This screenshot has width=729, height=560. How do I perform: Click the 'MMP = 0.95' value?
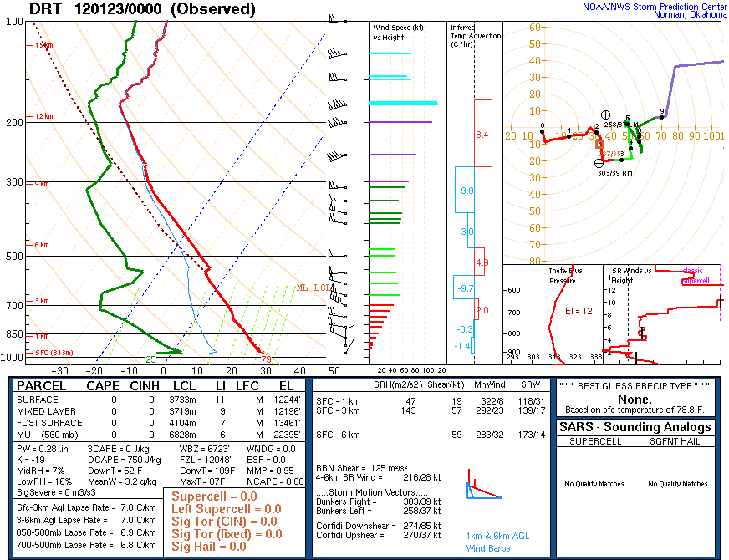(271, 471)
